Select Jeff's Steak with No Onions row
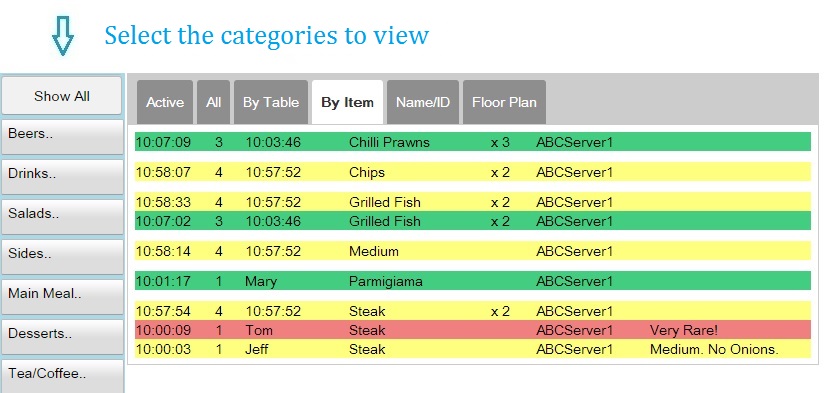Image resolution: width=824 pixels, height=393 pixels. click(x=472, y=349)
